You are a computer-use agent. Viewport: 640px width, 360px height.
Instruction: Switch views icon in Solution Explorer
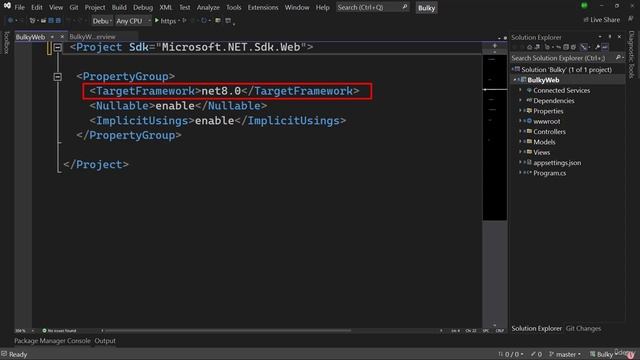(x=537, y=47)
